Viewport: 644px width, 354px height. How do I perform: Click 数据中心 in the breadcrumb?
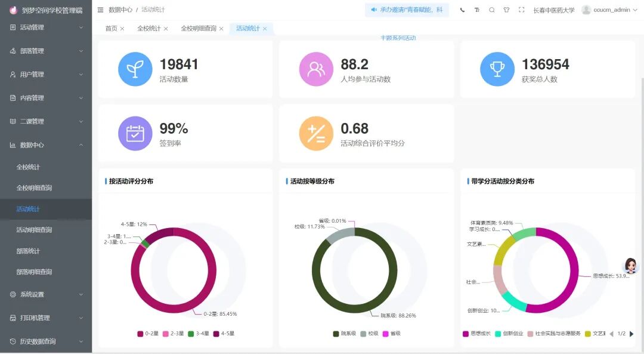[120, 10]
